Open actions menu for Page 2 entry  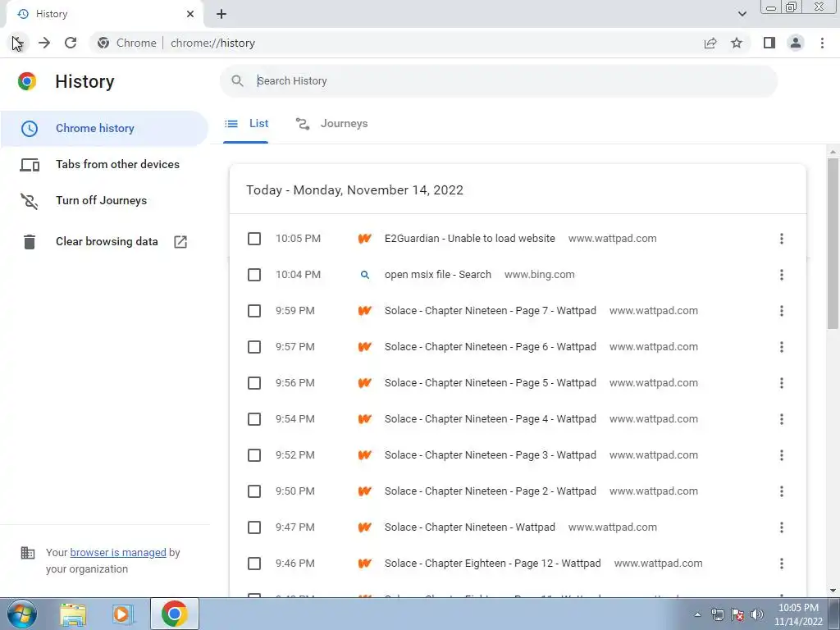(782, 491)
